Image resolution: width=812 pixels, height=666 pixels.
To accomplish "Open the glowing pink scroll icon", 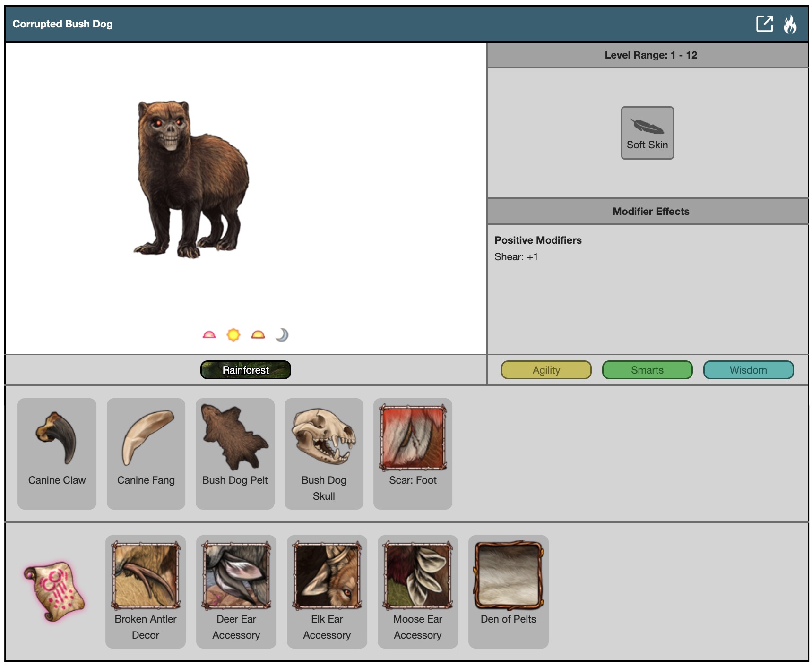I will click(54, 591).
